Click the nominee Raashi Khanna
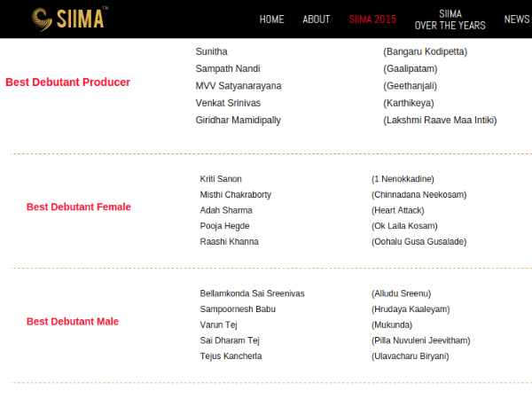Viewport: 532px width, 399px height. [x=229, y=241]
